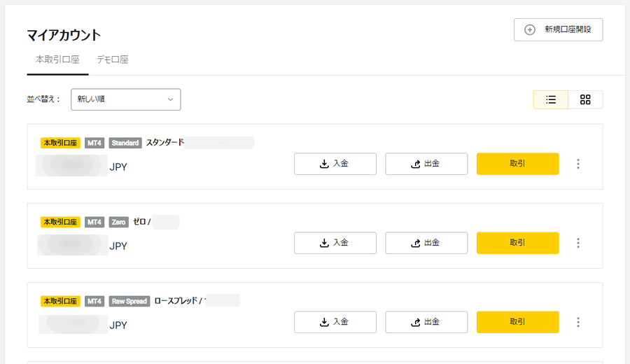630x364 pixels.
Task: Withdraw from the Zero account
Action: tap(426, 243)
